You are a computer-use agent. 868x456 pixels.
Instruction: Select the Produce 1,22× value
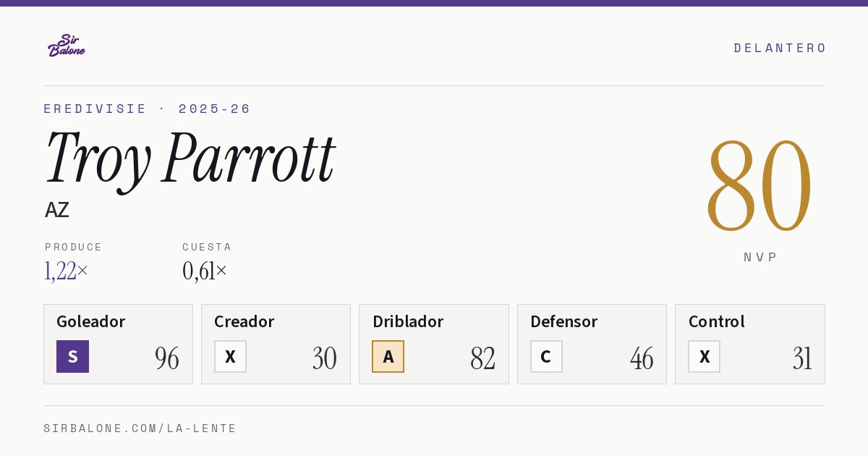[67, 271]
